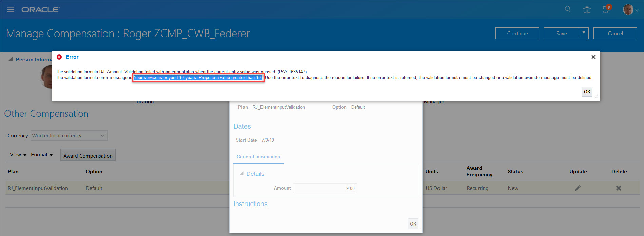The image size is (644, 236).
Task: Click the Instructions heading
Action: 250,204
